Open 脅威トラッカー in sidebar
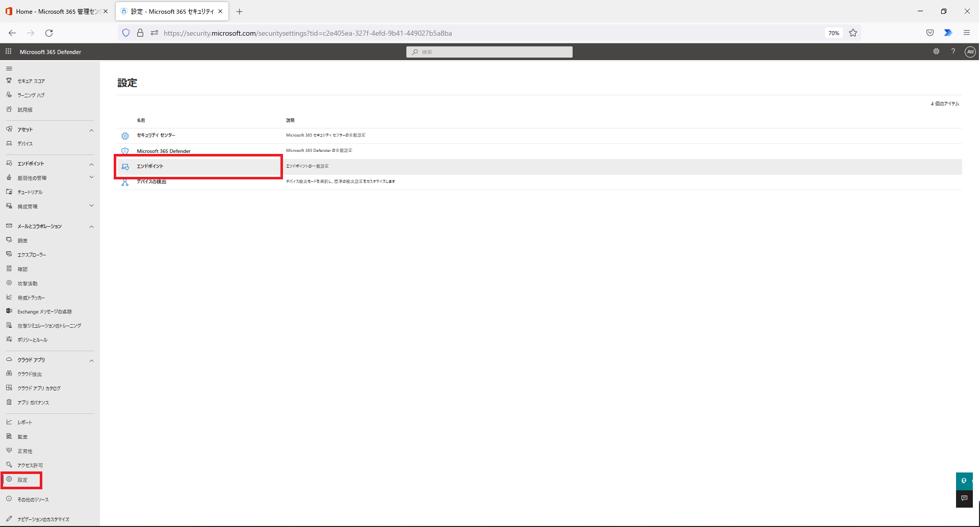Image resolution: width=980 pixels, height=527 pixels. [31, 298]
